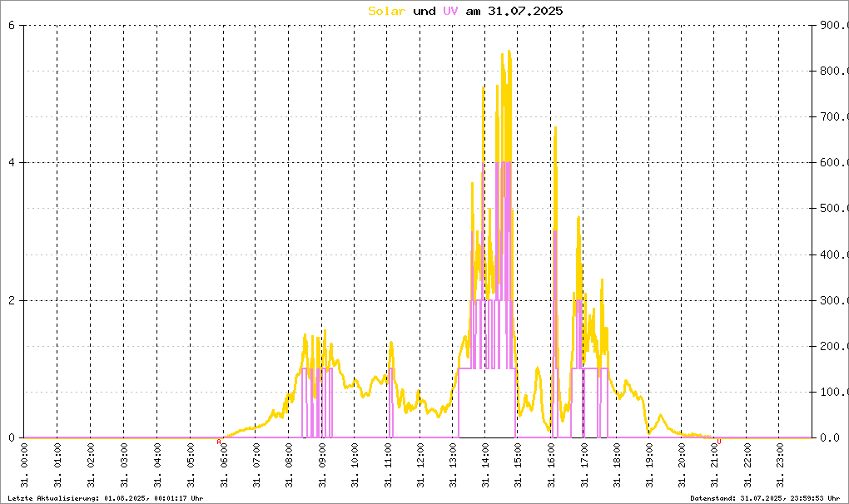
Task: Click time axis label '31. 22:00'
Action: point(747,466)
